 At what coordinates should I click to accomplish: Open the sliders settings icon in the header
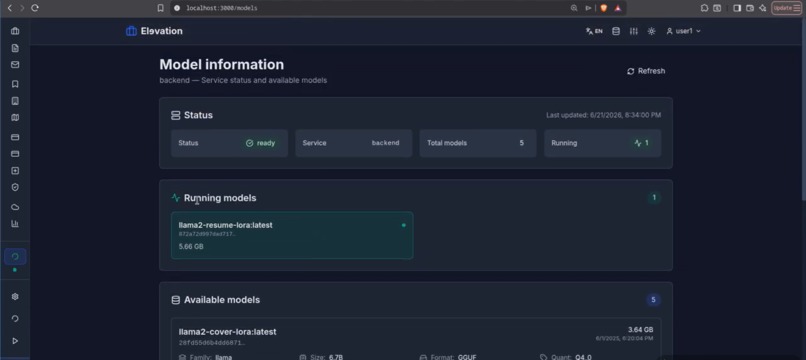pos(634,31)
